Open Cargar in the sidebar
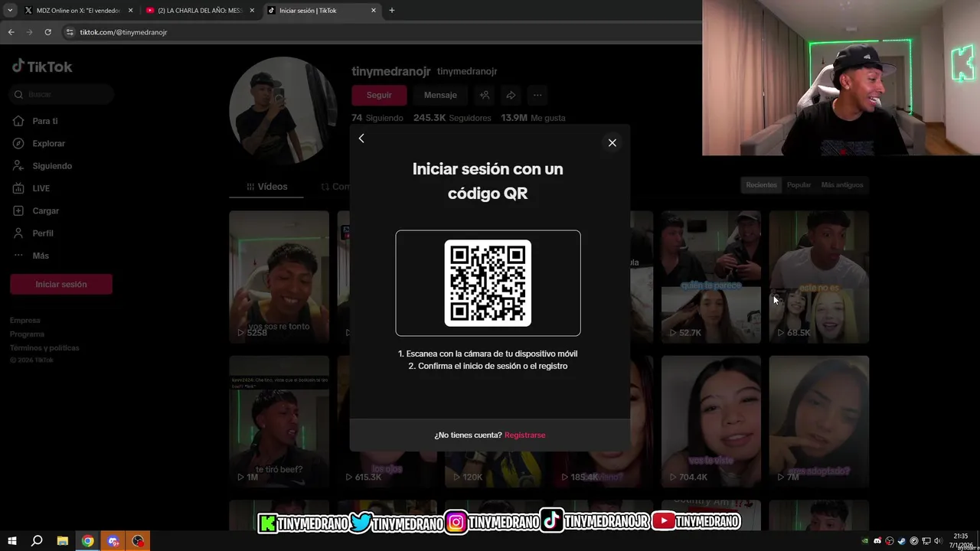This screenshot has width=980, height=551. 45,210
